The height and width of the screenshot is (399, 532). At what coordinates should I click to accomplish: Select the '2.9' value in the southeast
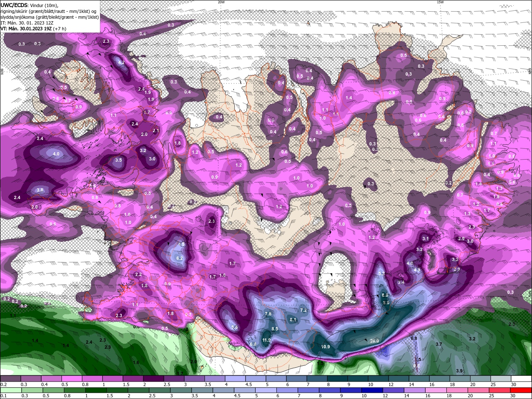[x=461, y=239]
